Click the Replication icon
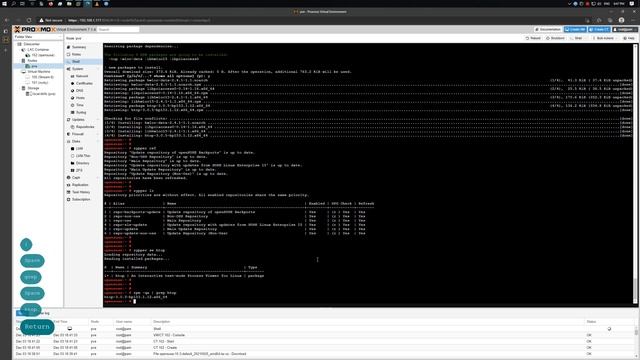 [x=69, y=185]
